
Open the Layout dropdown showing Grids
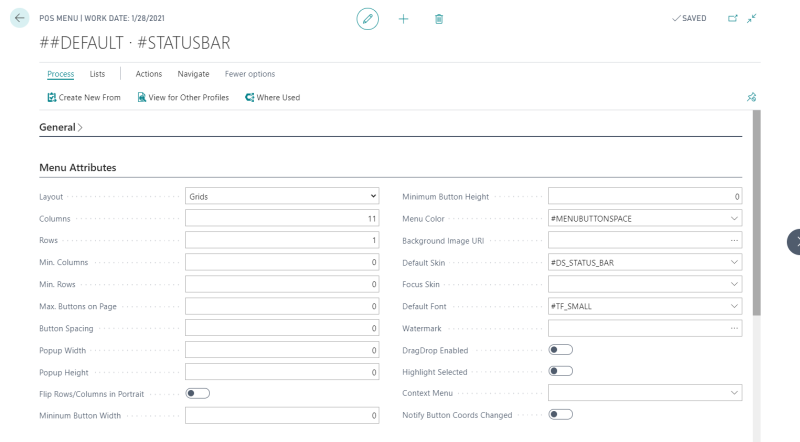[282, 197]
